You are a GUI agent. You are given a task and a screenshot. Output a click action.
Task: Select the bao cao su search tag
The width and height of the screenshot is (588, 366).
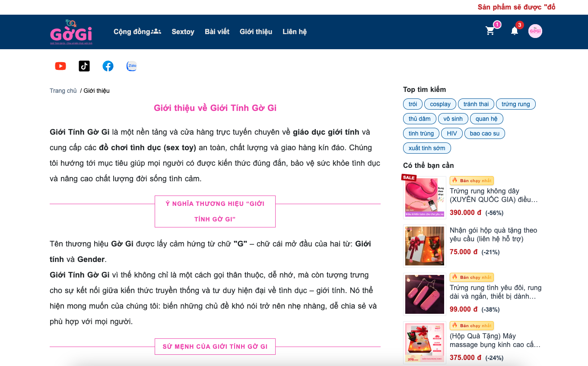click(x=484, y=133)
